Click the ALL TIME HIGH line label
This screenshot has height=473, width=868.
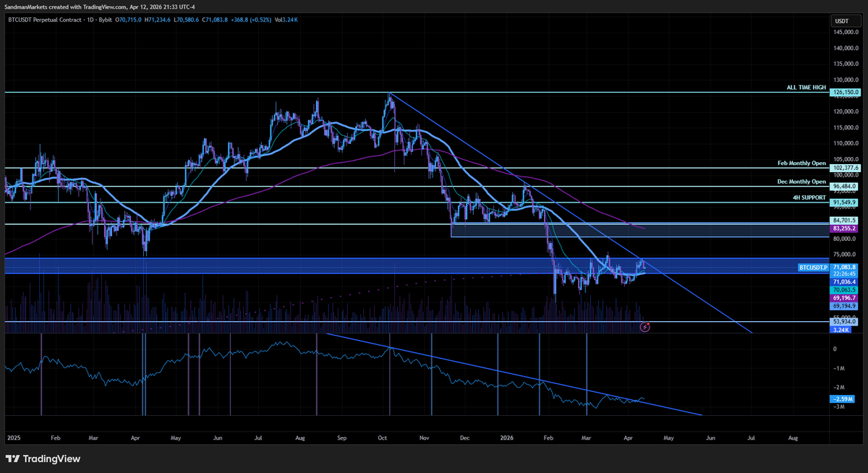click(806, 88)
